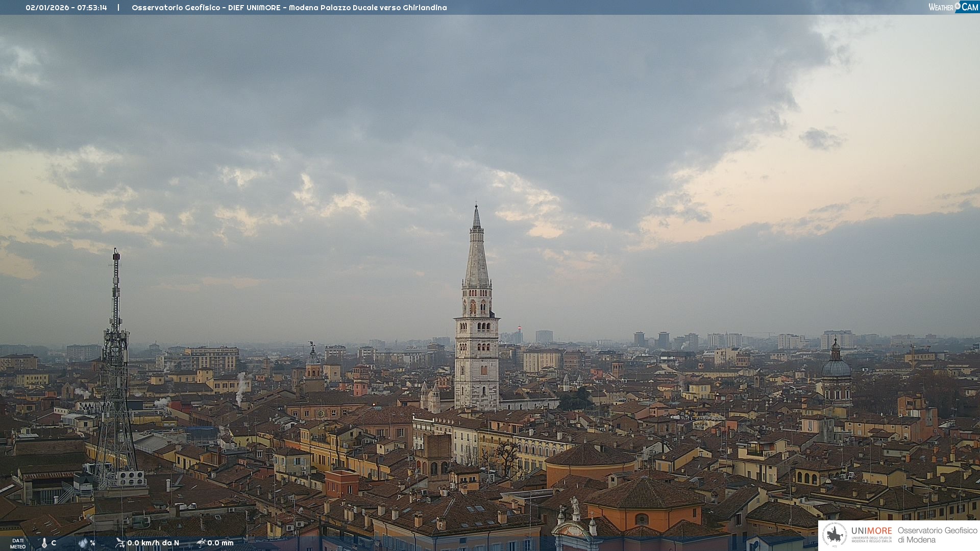Click the Osservatorio Geofisico di Modena logo text
Image resolution: width=980 pixels, height=551 pixels.
pyautogui.click(x=937, y=535)
